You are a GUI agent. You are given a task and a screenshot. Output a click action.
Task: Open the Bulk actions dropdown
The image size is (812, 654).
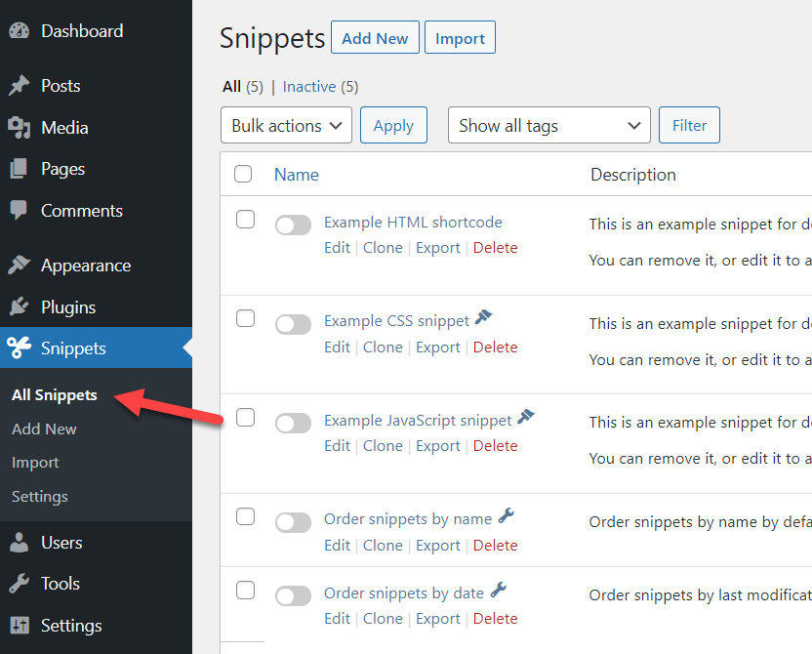click(x=286, y=125)
